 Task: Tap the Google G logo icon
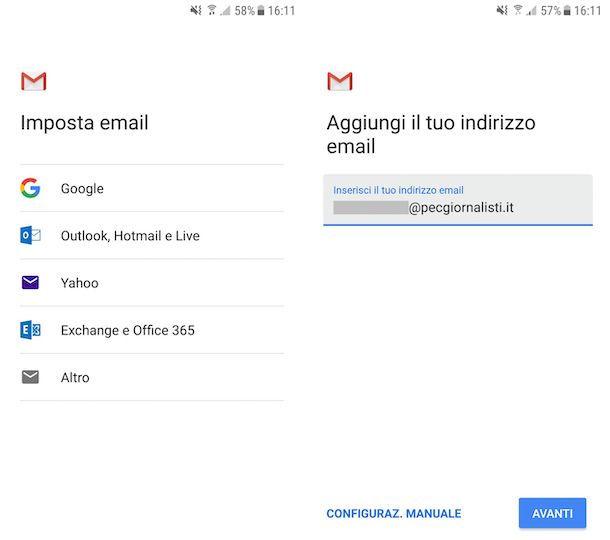(x=30, y=188)
